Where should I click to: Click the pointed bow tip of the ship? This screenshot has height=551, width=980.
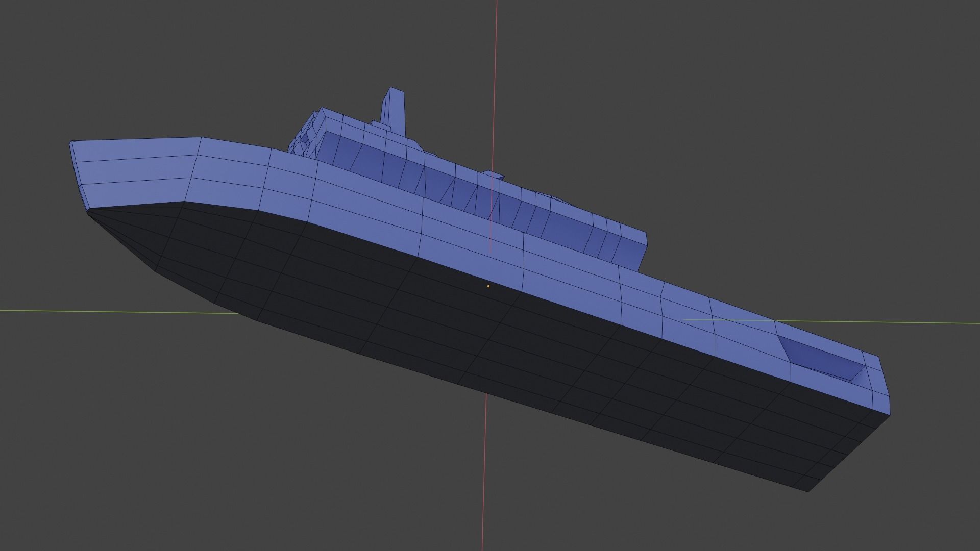pos(71,145)
